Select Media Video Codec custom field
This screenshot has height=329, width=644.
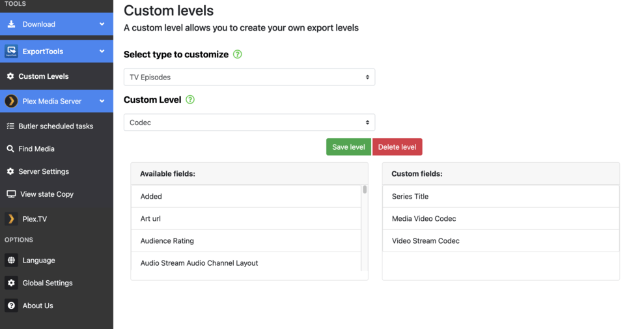click(x=424, y=219)
